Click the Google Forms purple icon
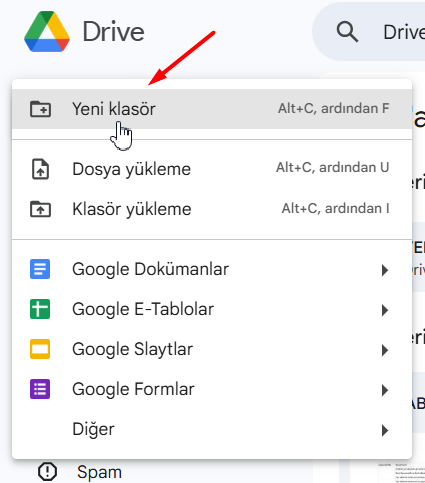 click(x=40, y=389)
